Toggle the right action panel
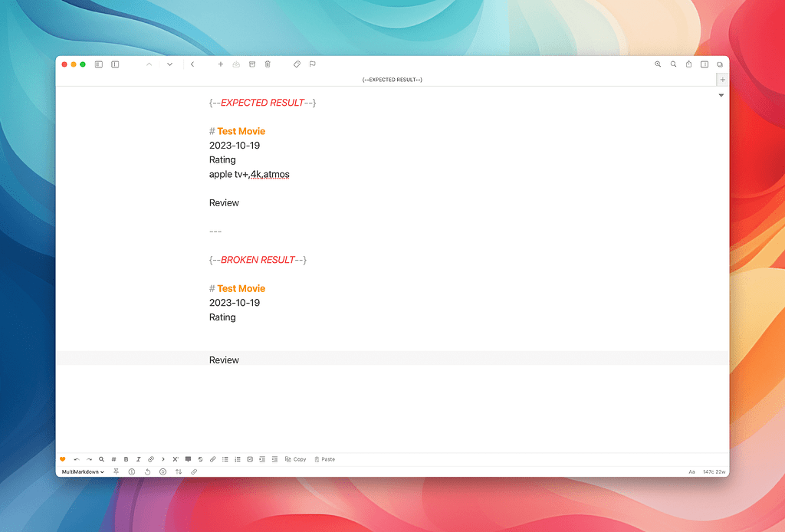 (705, 64)
